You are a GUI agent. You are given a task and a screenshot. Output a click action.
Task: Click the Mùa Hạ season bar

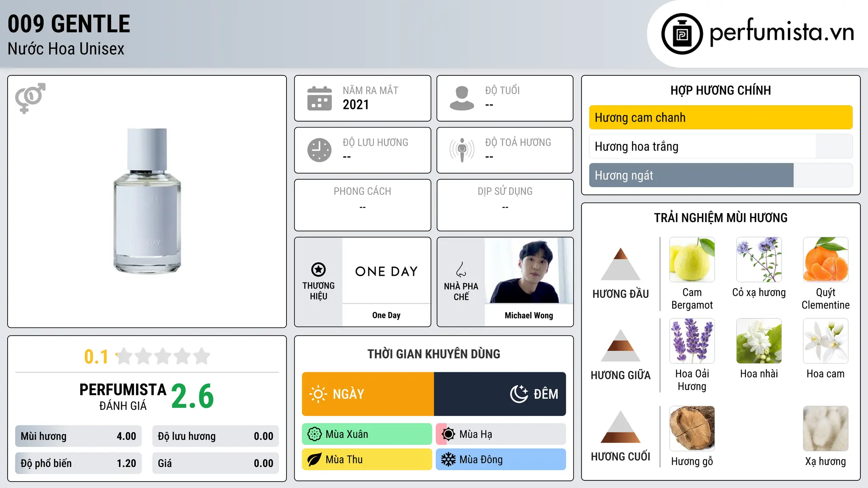[x=501, y=434]
